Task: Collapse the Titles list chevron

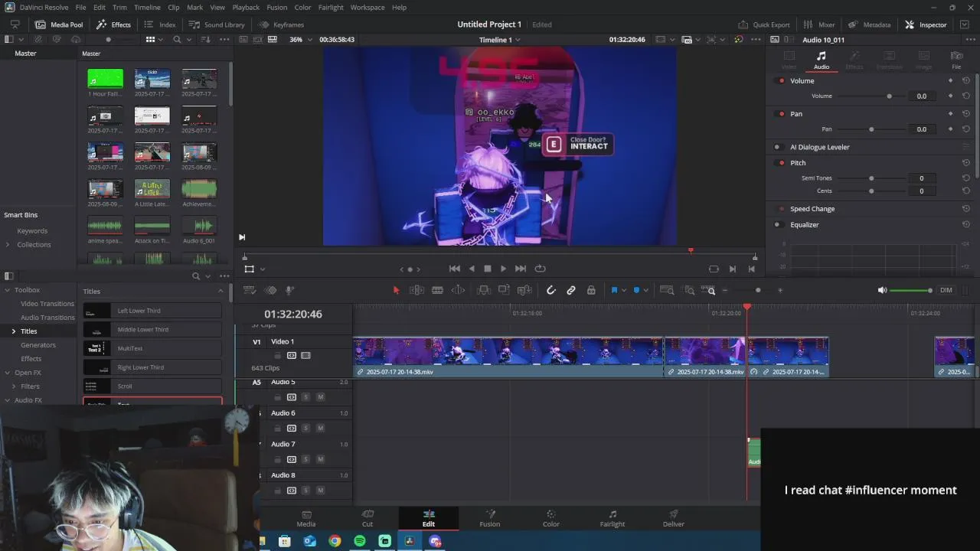Action: click(x=220, y=291)
